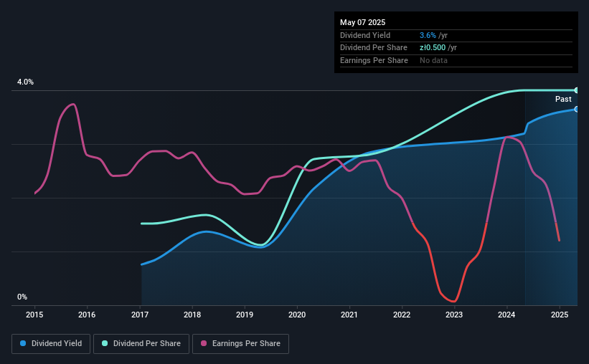The width and height of the screenshot is (589, 364).
Task: Toggle the Earnings Per Share legend button
Action: pos(240,344)
